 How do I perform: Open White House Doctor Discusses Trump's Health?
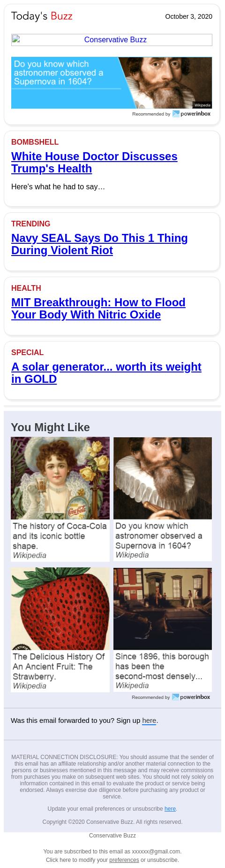(94, 163)
